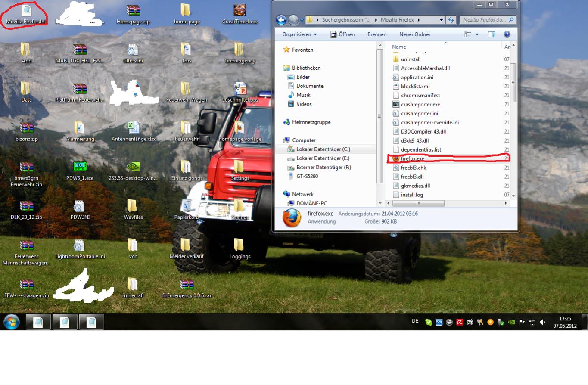Click the horizontal scrollbar in file list
Viewport: 588px width, 385px height.
tap(418, 203)
